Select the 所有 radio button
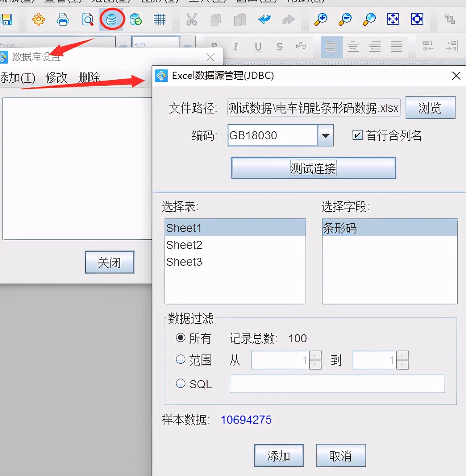The width and height of the screenshot is (466, 476). [181, 337]
